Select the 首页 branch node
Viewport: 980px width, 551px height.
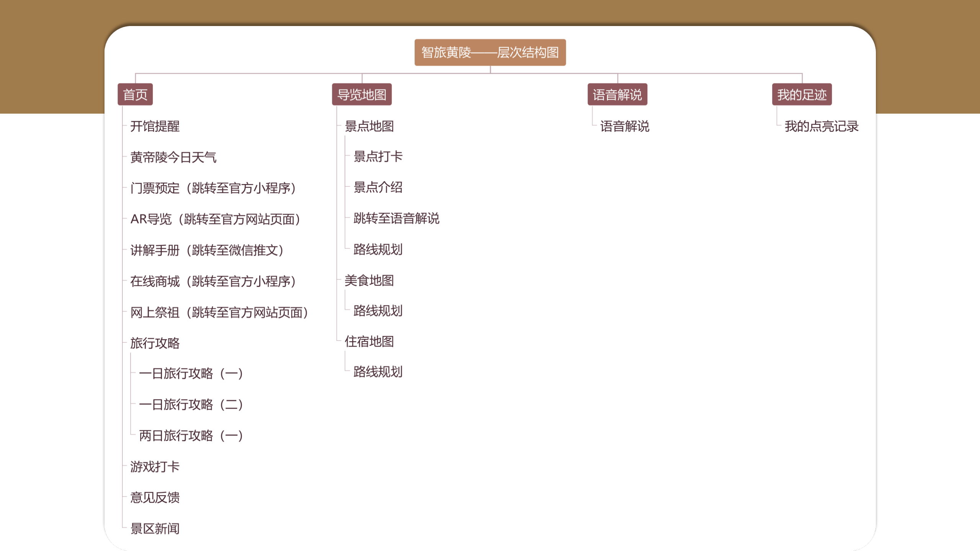click(x=135, y=95)
